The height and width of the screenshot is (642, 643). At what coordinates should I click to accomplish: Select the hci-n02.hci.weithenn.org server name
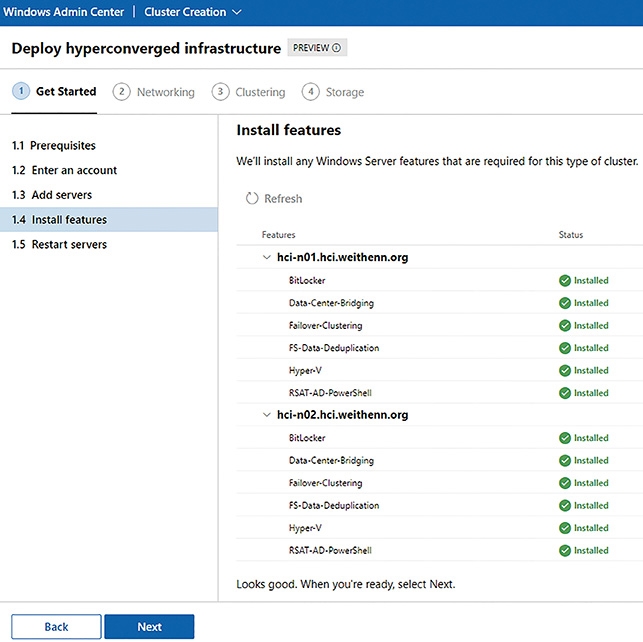[342, 415]
